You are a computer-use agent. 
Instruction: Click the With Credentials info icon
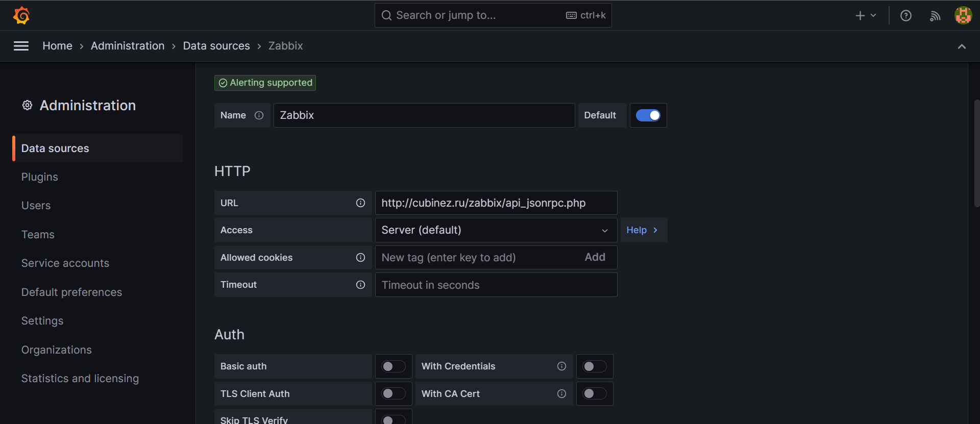point(561,366)
